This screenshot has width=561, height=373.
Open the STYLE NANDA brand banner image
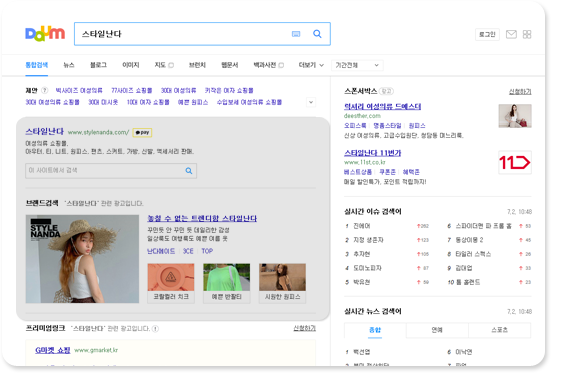coord(82,259)
